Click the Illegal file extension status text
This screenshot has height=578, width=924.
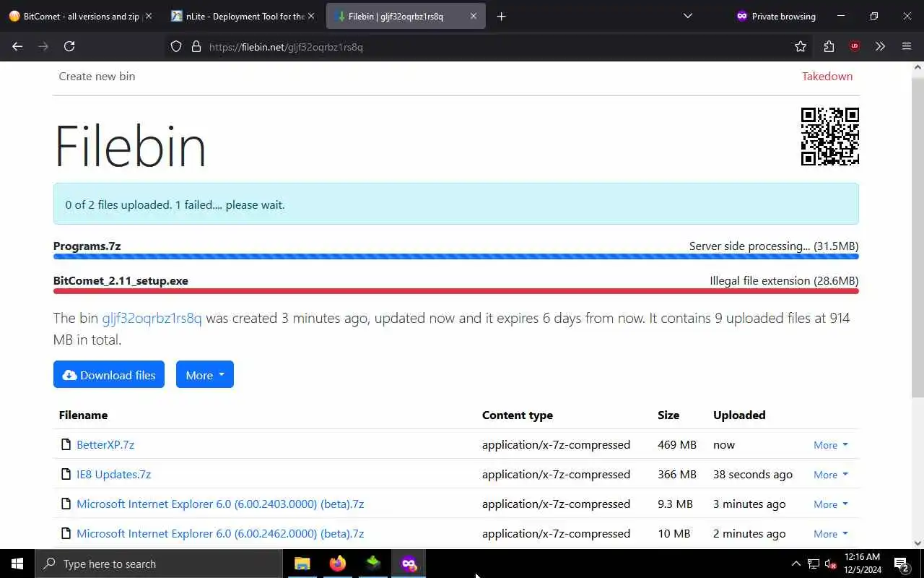[x=784, y=280]
